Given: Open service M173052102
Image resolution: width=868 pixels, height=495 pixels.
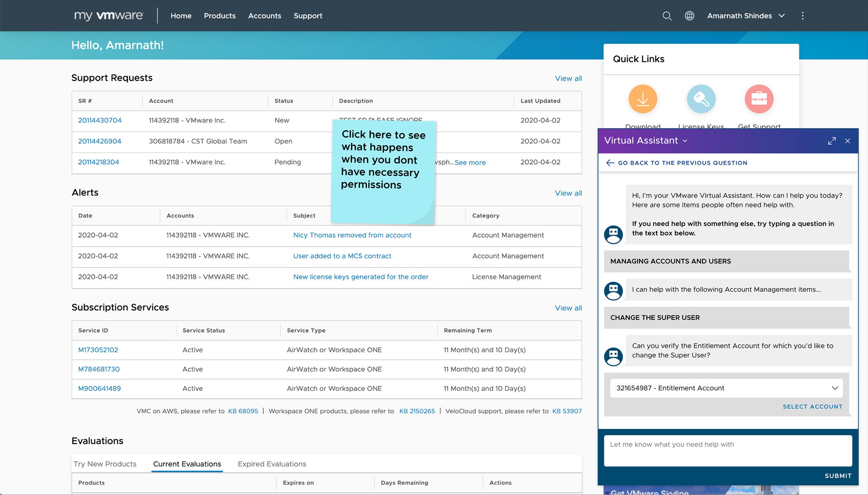Looking at the screenshot, I should (x=98, y=350).
